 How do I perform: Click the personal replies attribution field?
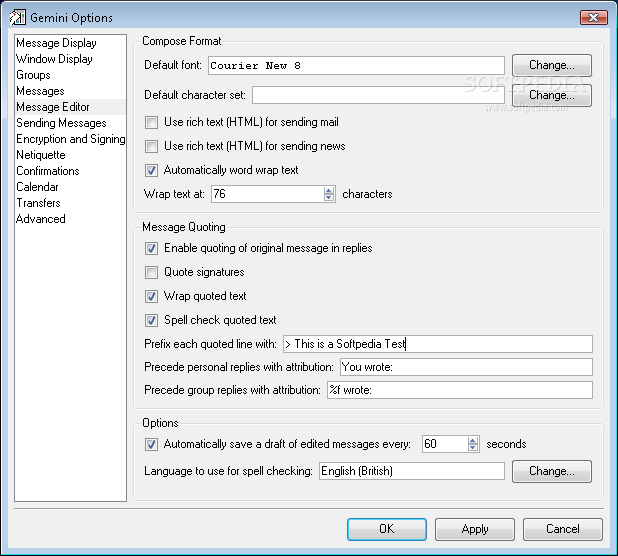466,367
